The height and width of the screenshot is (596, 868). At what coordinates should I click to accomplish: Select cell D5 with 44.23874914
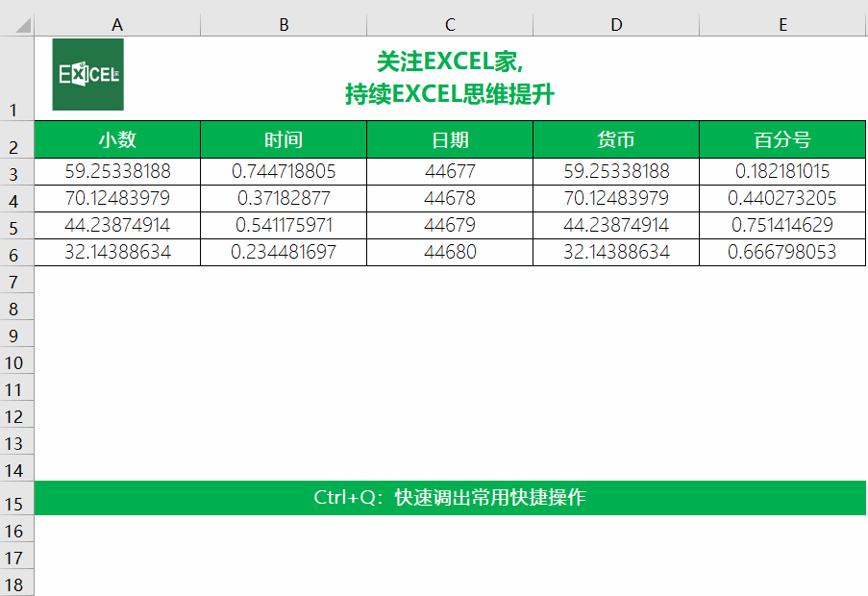click(x=616, y=225)
